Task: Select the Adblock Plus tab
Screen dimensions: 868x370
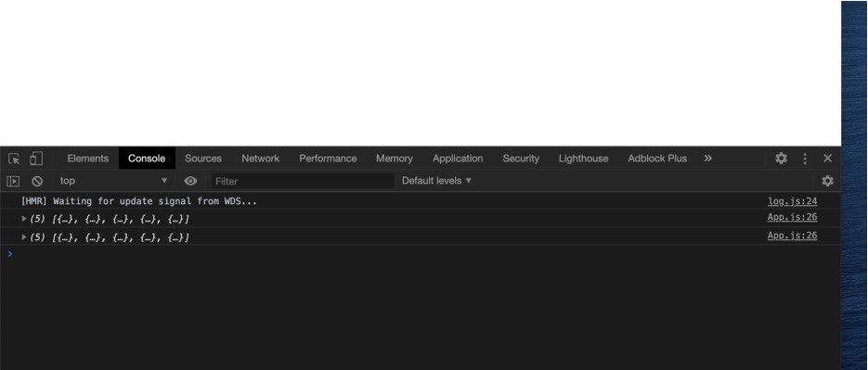Action: (657, 159)
